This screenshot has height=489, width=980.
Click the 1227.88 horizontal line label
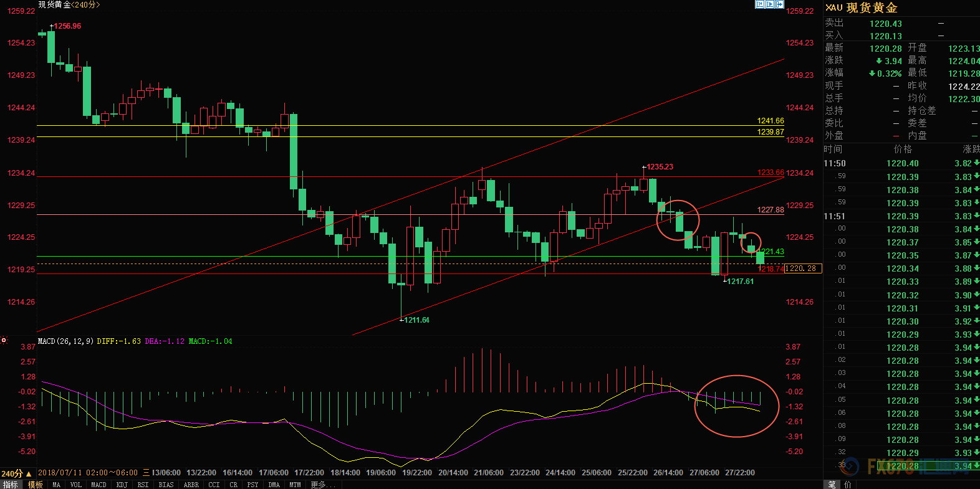click(771, 210)
